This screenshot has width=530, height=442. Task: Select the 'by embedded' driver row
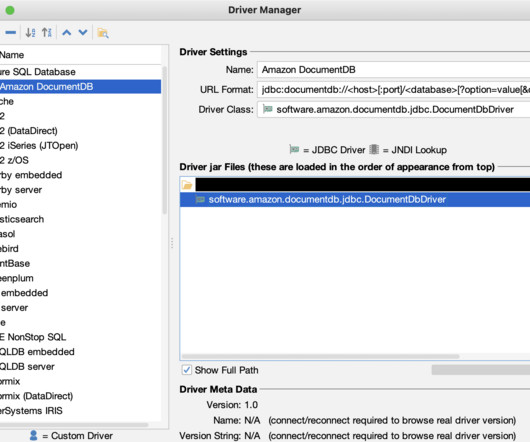pos(80,175)
